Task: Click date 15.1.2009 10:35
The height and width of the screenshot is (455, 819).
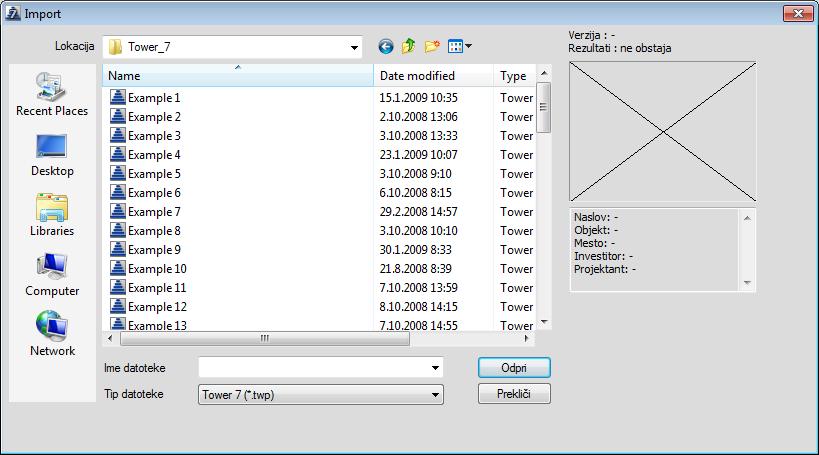Action: click(418, 98)
